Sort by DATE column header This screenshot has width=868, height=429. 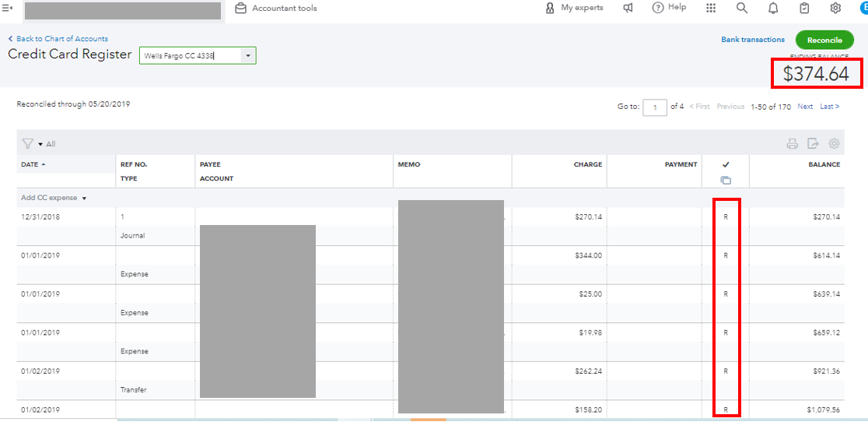point(33,164)
